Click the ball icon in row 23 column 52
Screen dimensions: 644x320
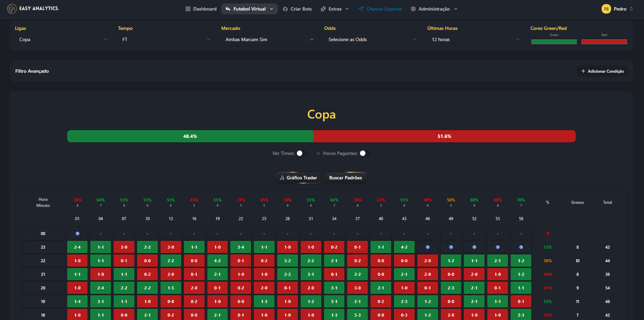click(x=474, y=247)
